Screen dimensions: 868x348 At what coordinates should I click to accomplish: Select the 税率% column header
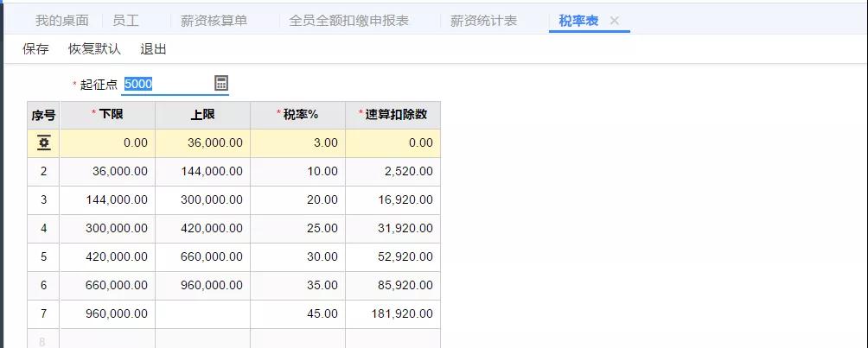(297, 115)
